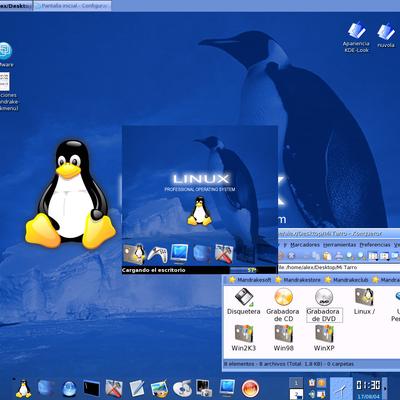This screenshot has height=400, width=400.
Task: Open the WinXP partition icon
Action: point(324,338)
